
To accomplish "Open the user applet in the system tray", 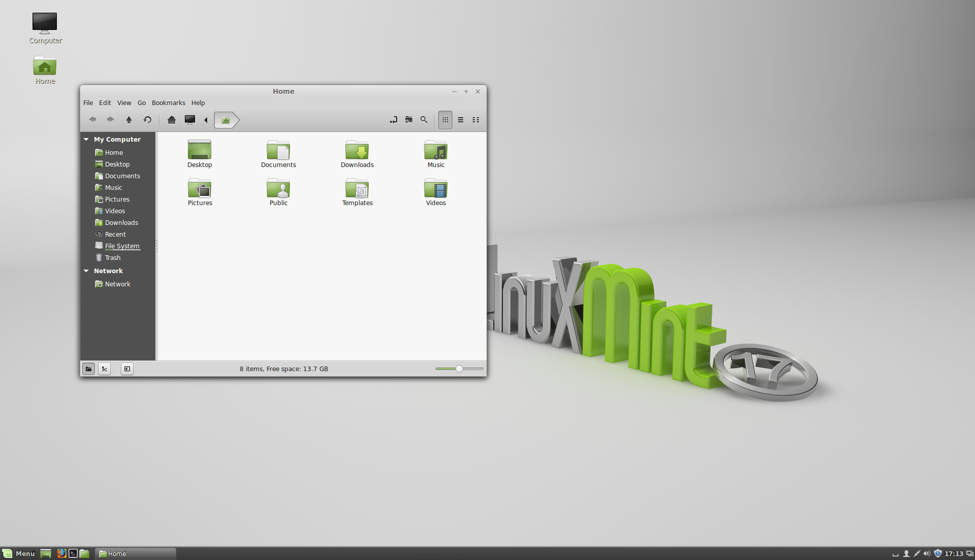I will (906, 554).
